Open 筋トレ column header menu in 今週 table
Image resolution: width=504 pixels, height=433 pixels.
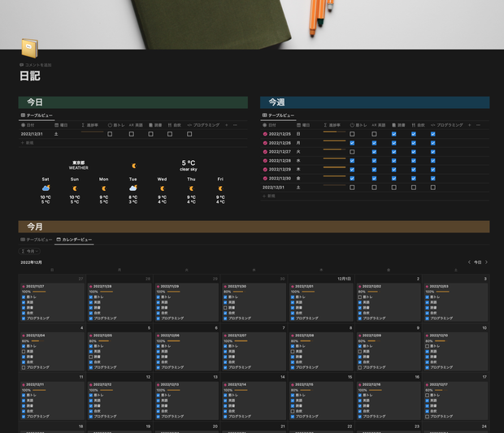[x=358, y=125]
